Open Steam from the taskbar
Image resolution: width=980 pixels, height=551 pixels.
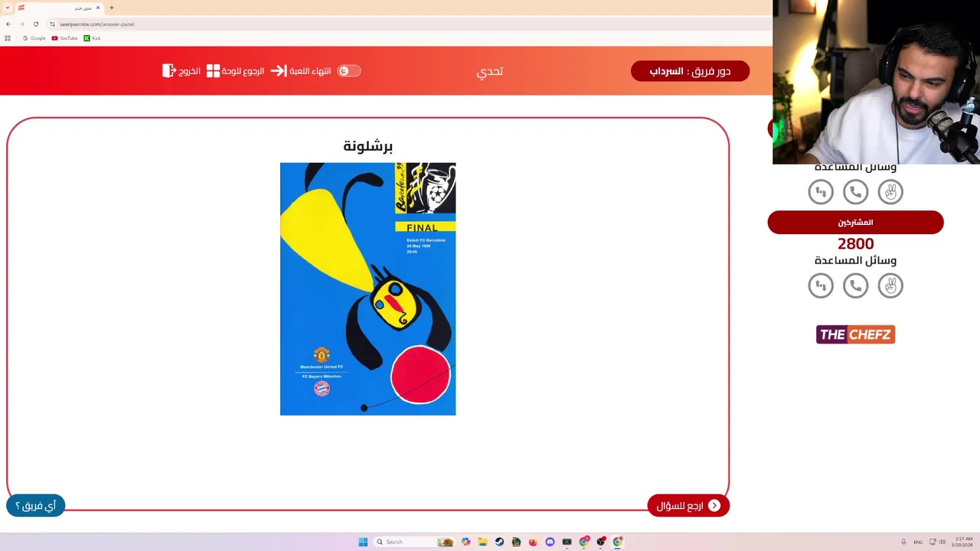coord(499,542)
